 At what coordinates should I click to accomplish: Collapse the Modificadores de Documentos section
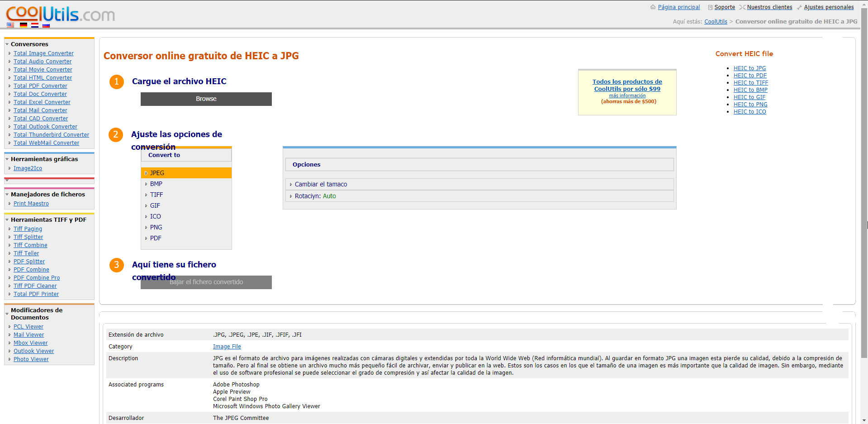[x=7, y=314]
